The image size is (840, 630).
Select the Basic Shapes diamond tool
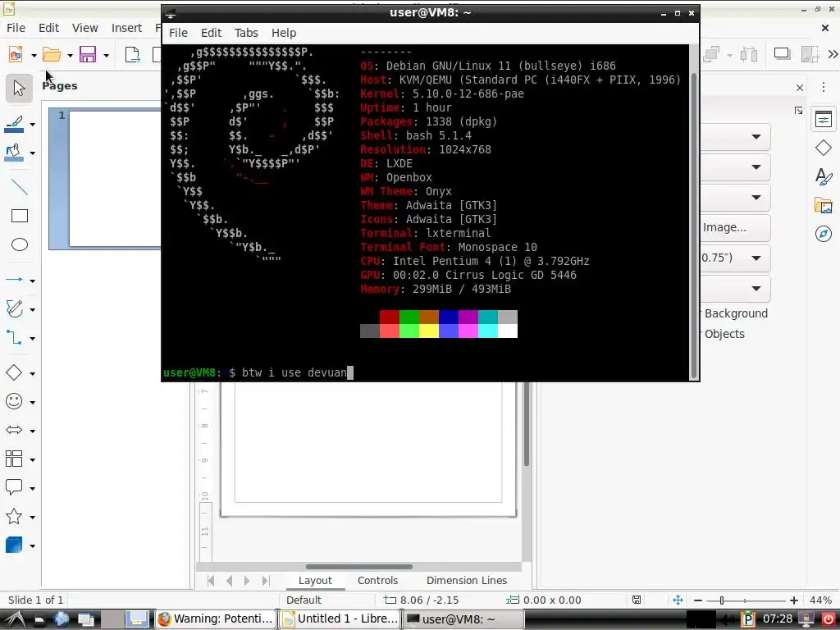pos(14,373)
